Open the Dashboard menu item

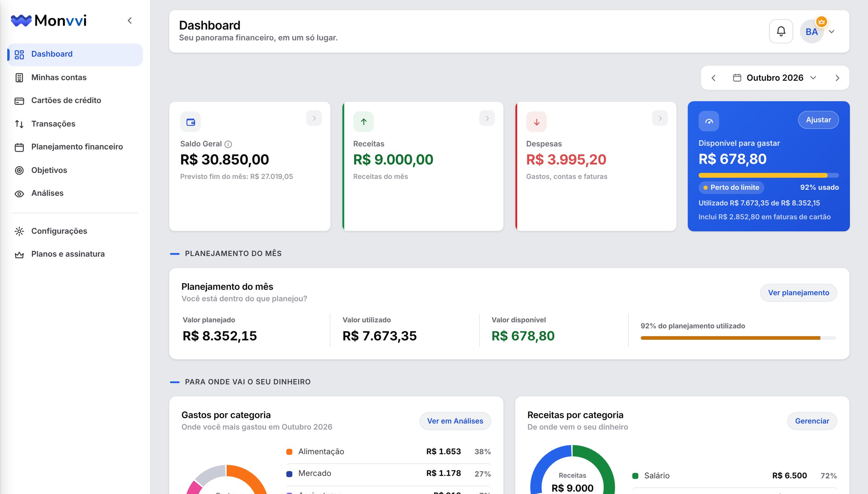pos(75,54)
